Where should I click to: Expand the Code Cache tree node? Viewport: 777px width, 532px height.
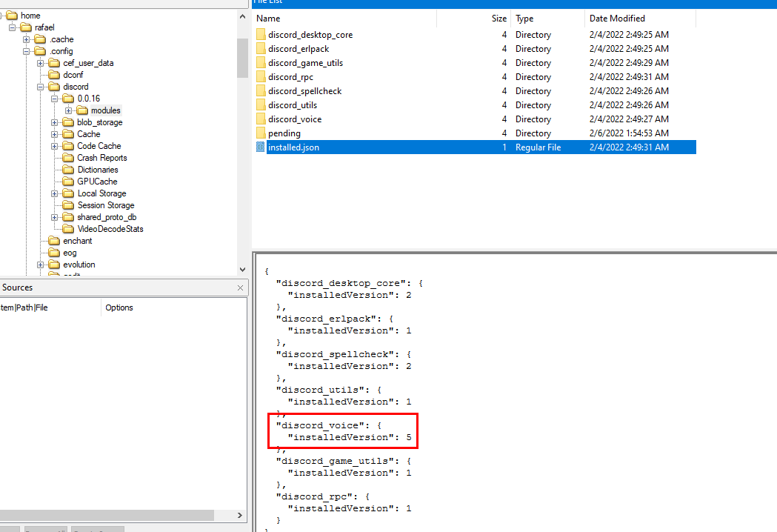55,146
